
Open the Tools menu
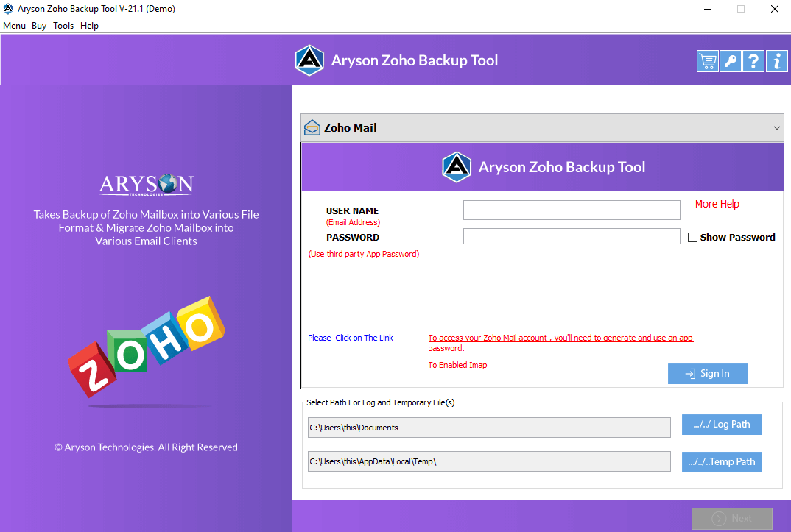tap(63, 26)
